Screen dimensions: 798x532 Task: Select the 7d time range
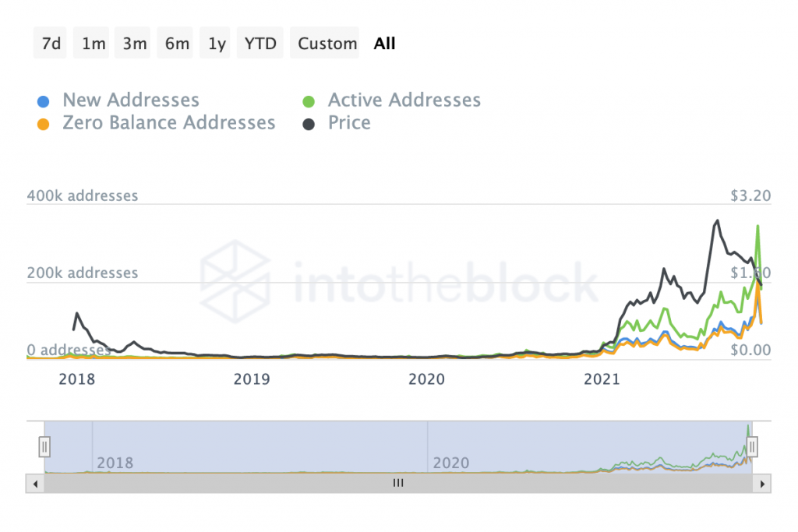tap(51, 44)
